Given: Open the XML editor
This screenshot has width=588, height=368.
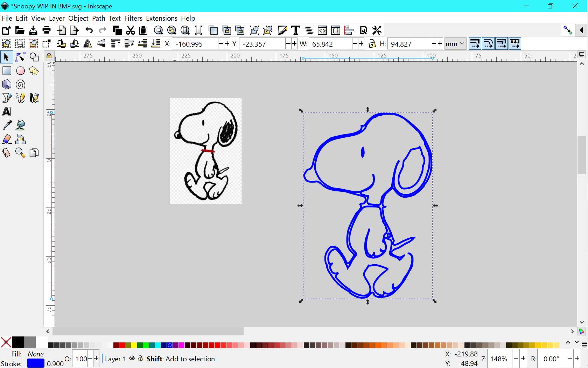Looking at the screenshot, I should [322, 30].
